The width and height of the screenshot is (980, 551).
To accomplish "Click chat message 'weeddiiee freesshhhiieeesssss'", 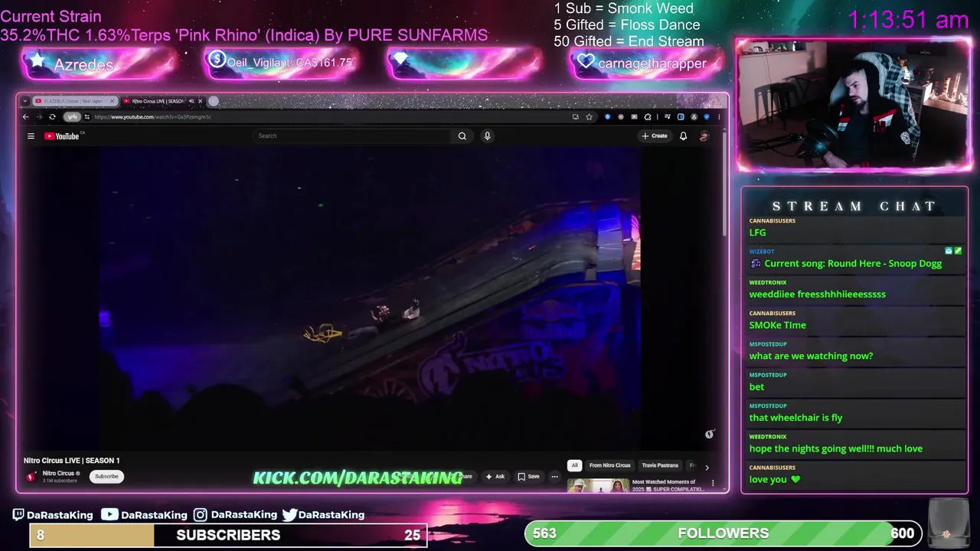I will pos(817,294).
